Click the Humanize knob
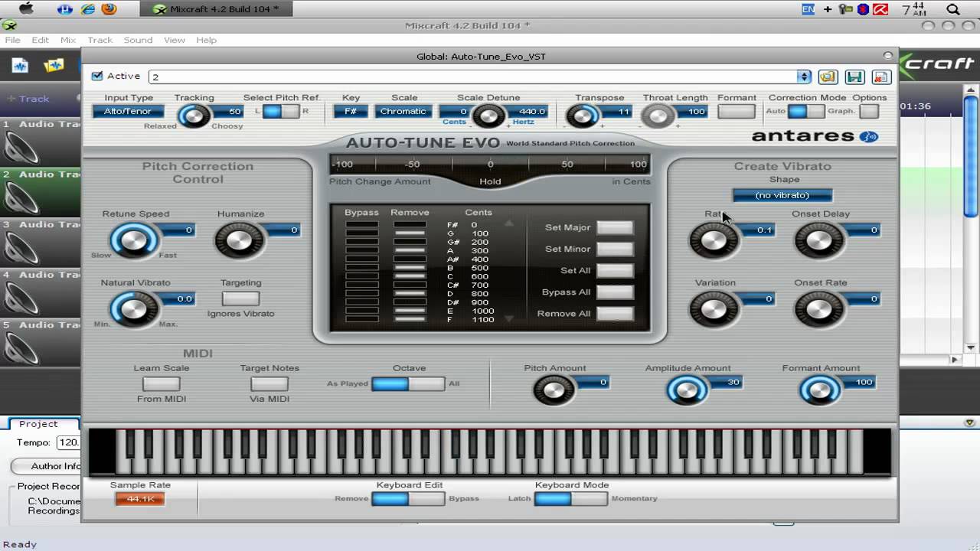The width and height of the screenshot is (980, 551). pos(239,241)
